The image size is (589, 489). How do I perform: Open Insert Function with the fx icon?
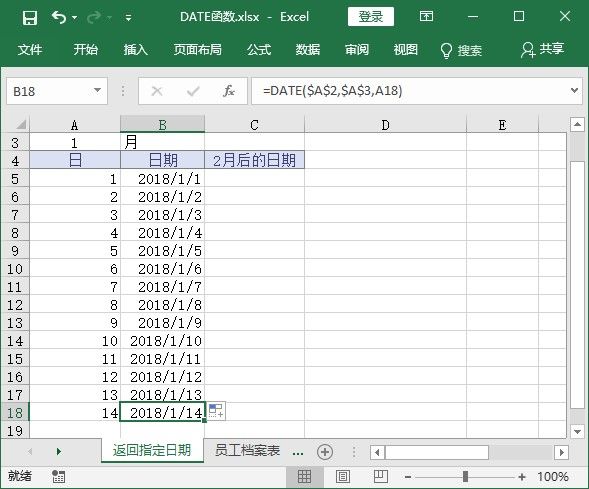click(x=229, y=91)
